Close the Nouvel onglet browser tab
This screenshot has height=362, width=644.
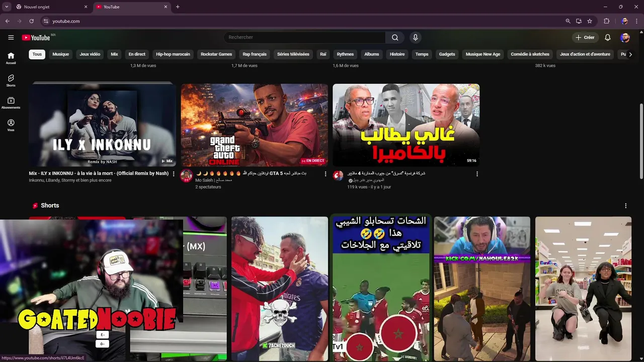[86, 7]
